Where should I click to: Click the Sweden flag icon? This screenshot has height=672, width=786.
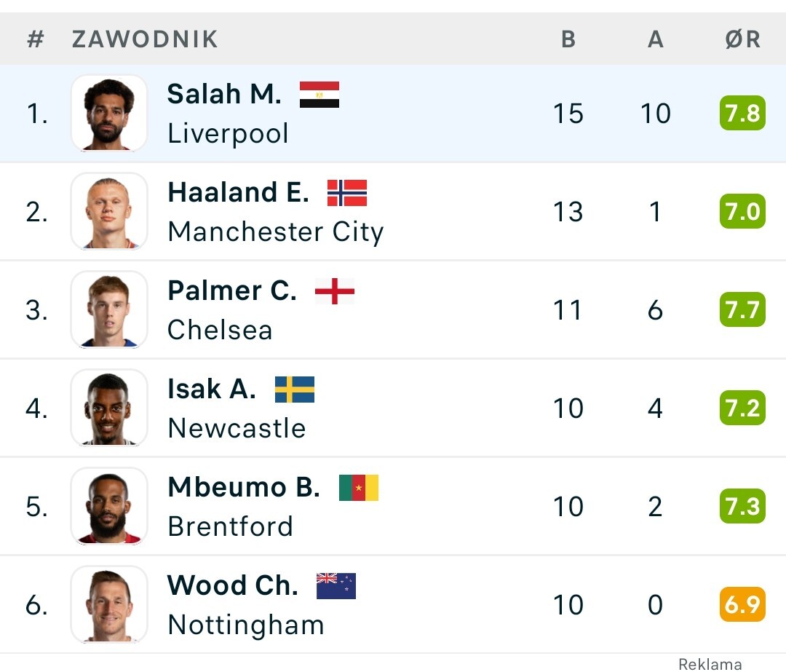(295, 390)
